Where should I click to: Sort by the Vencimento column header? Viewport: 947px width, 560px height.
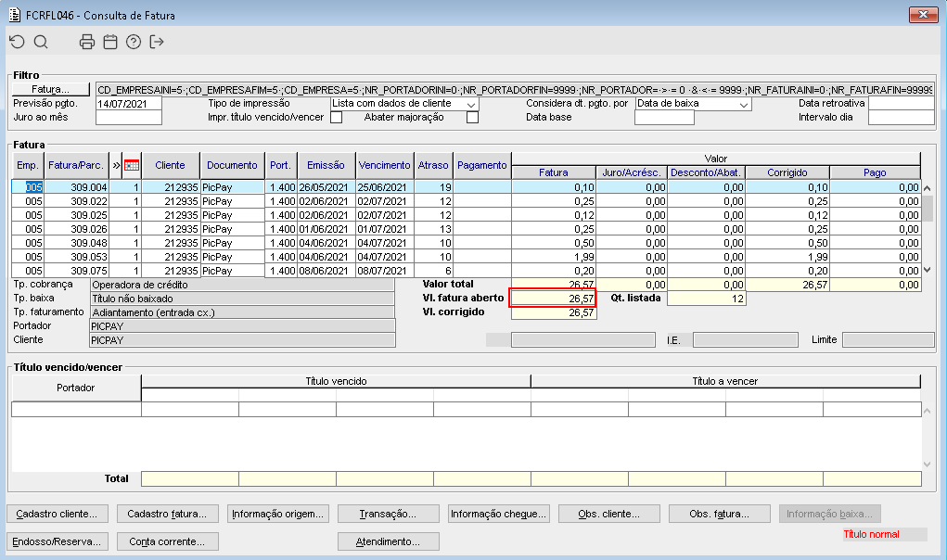click(x=384, y=165)
